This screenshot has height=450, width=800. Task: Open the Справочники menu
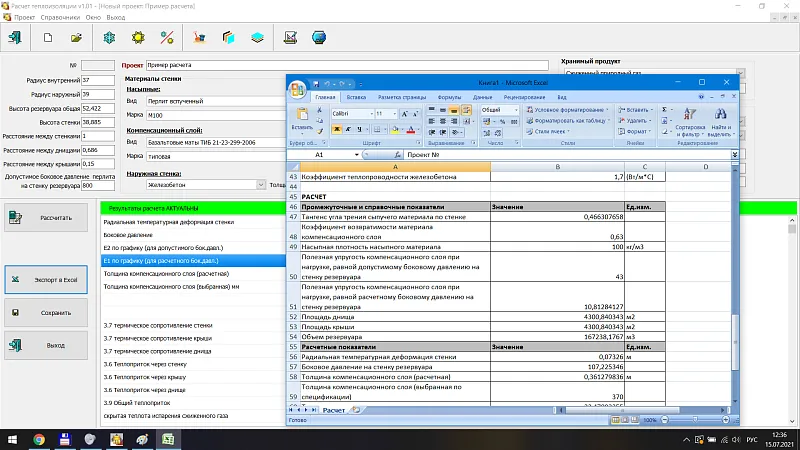tap(60, 17)
